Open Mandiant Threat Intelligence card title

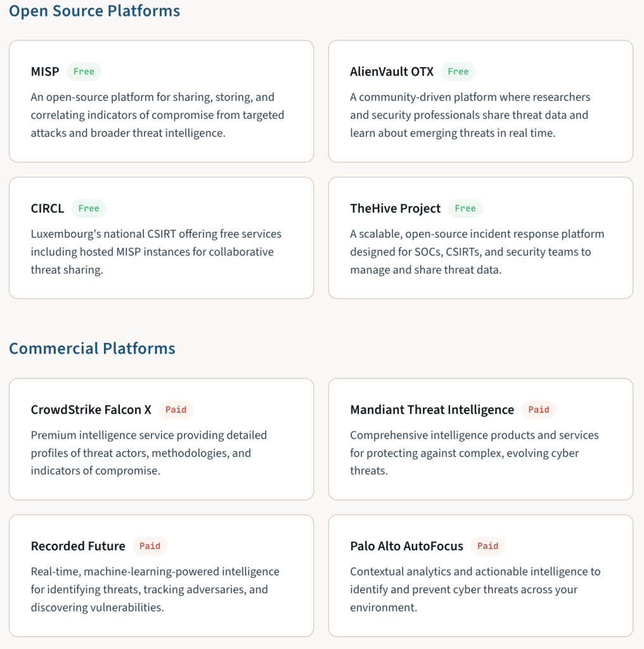432,410
